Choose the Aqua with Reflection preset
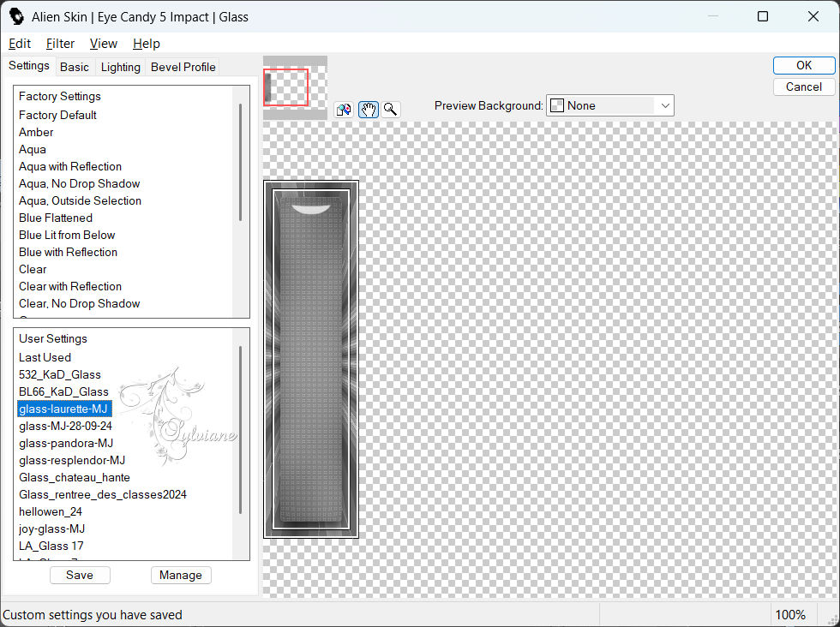This screenshot has width=840, height=627. click(x=70, y=166)
